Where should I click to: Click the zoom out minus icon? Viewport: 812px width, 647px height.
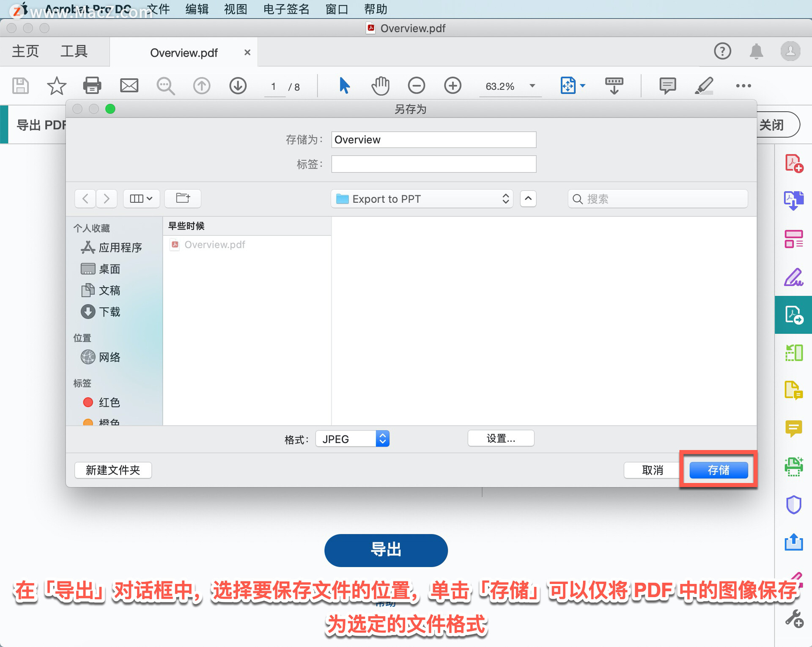pos(416,86)
